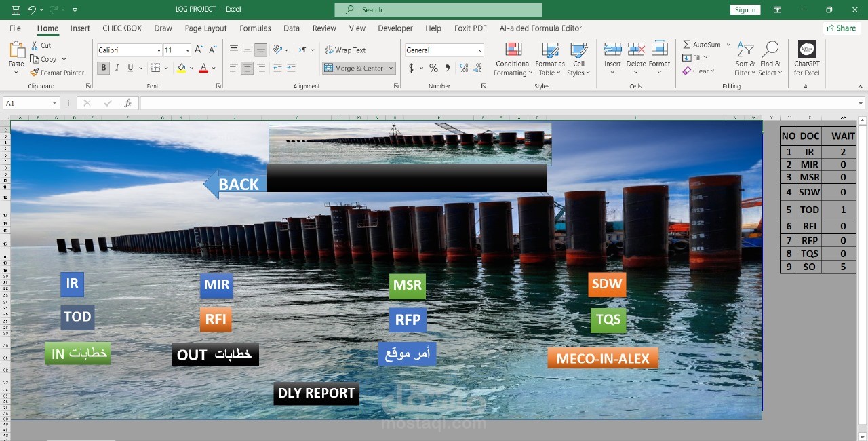Click the Accounting Number Format dollar icon
The width and height of the screenshot is (868, 441).
[x=411, y=68]
